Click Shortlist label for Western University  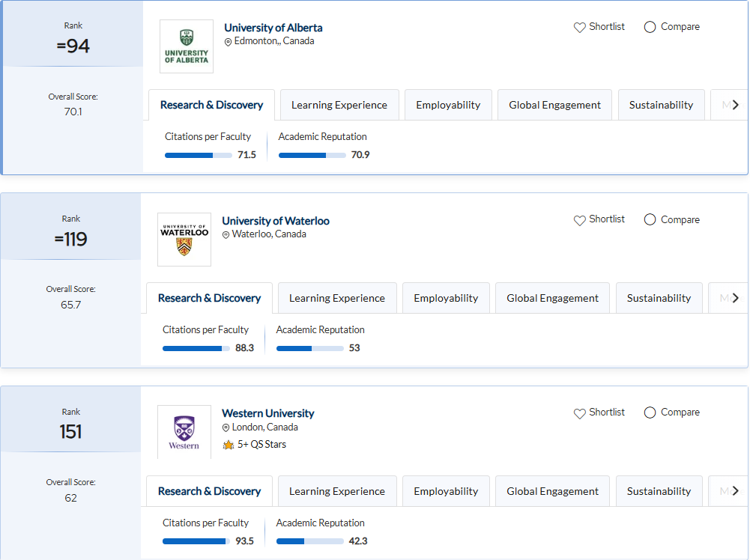tap(606, 413)
